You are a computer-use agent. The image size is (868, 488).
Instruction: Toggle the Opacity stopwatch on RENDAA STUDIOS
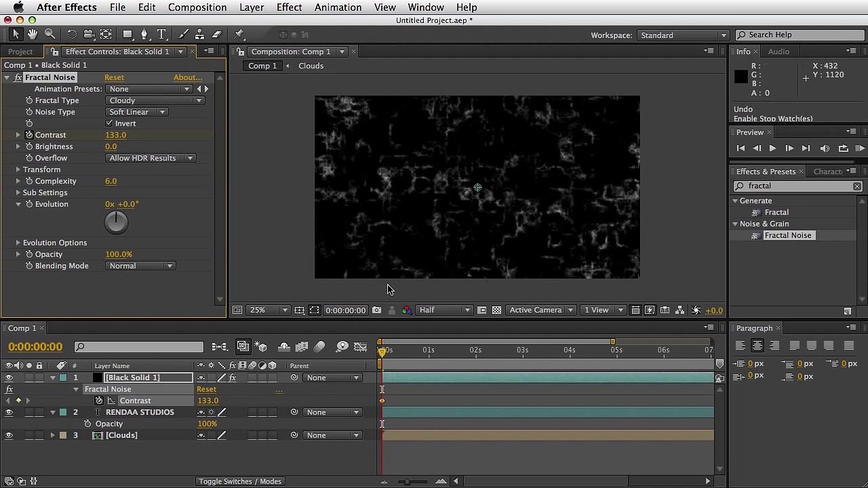click(x=87, y=424)
